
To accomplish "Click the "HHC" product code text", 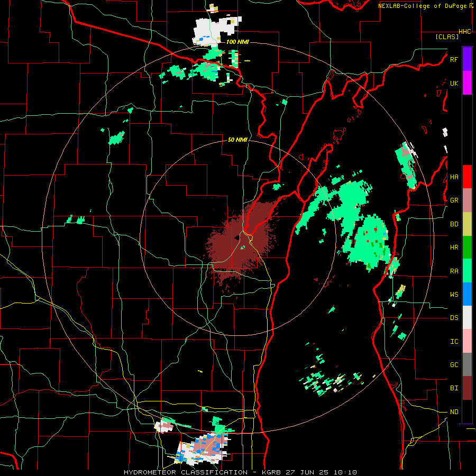I will (x=464, y=32).
